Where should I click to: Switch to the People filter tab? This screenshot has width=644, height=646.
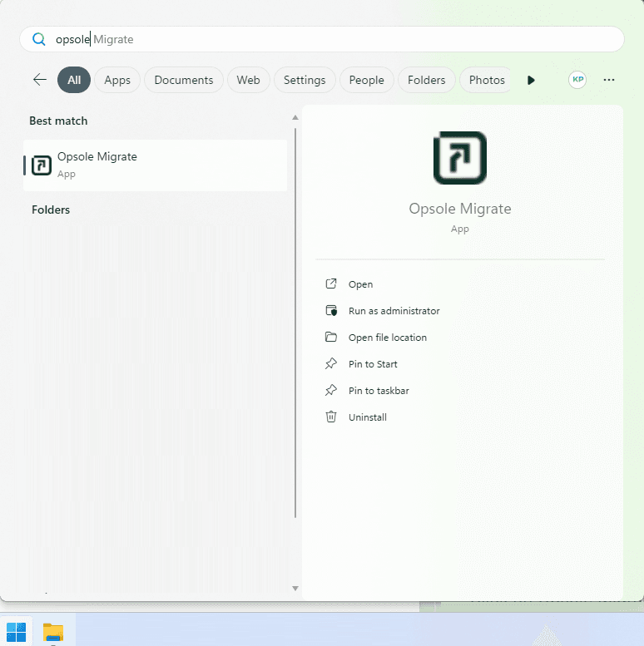tap(366, 80)
